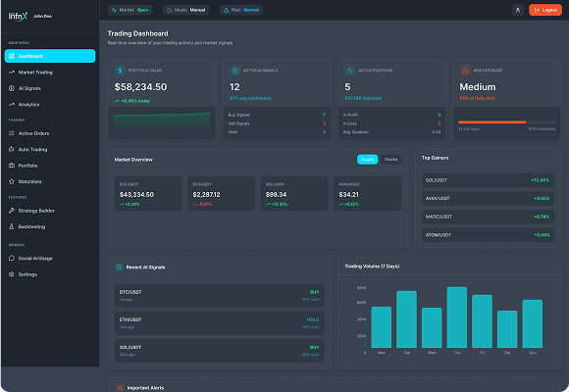Click the Avg. Duration row
569x392 pixels.
391,132
